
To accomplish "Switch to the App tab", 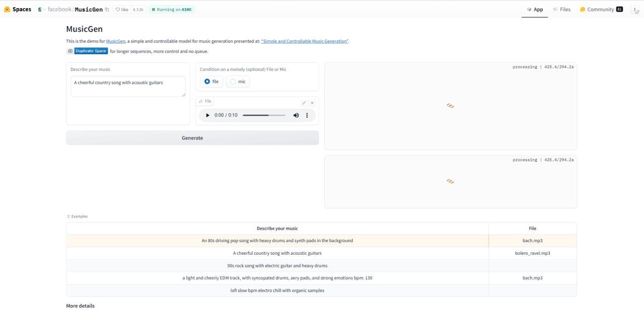I will (535, 9).
